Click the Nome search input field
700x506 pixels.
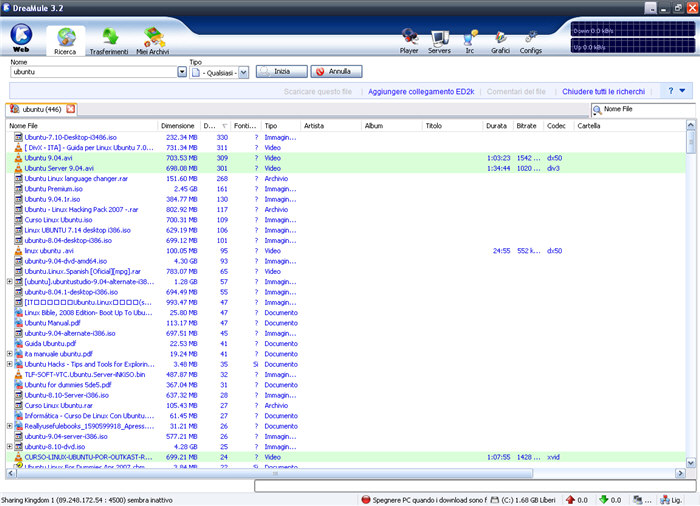click(x=94, y=72)
